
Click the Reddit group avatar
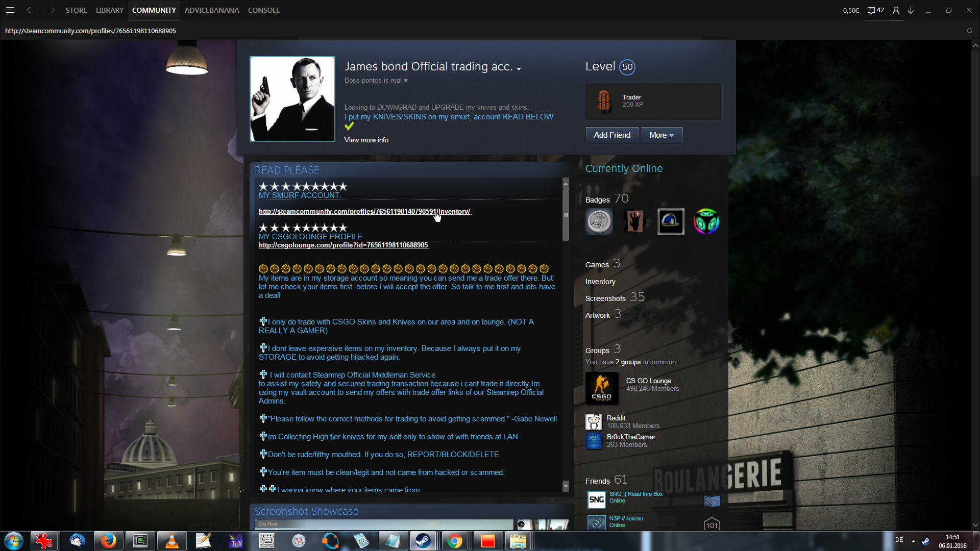(x=594, y=422)
